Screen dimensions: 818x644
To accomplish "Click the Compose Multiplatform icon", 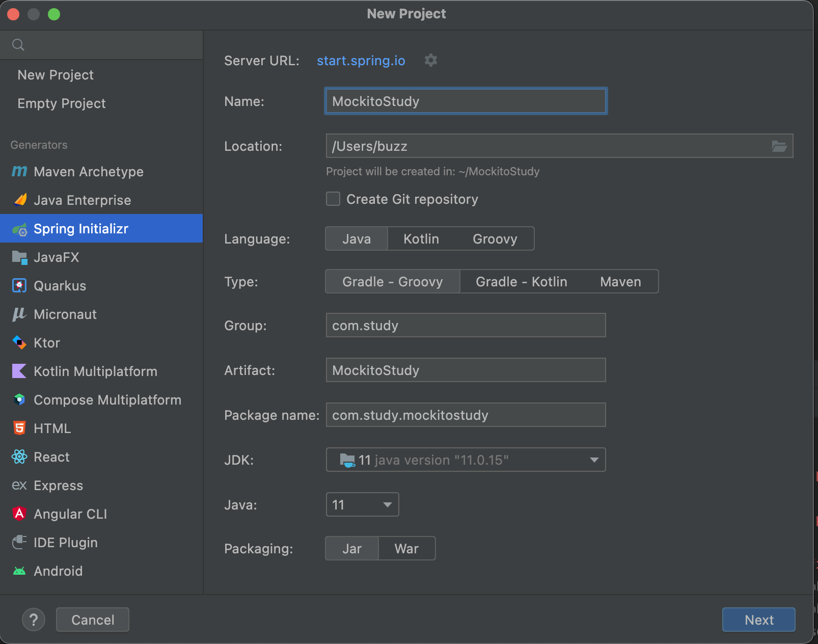I will pos(19,400).
